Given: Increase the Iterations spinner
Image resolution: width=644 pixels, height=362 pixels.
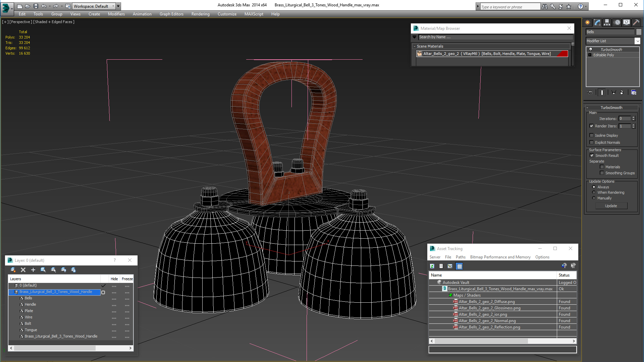Looking at the screenshot, I should (633, 117).
